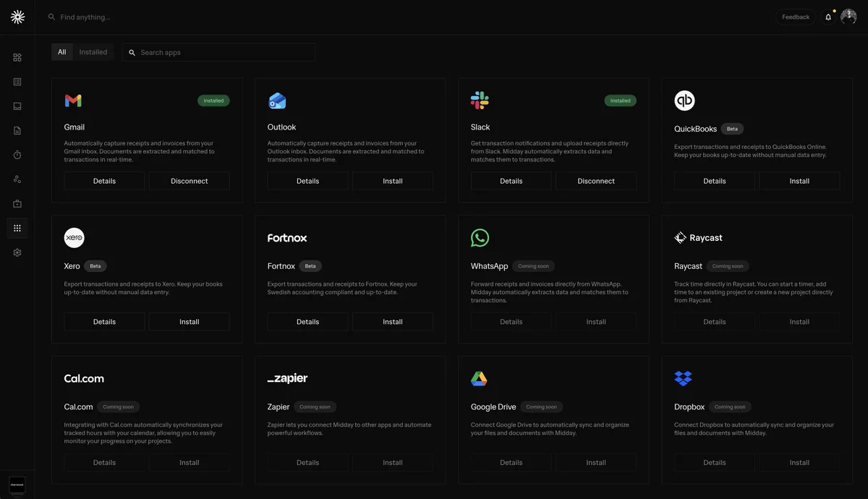This screenshot has height=499, width=868.
Task: Click the Outlook logo icon
Action: coord(277,101)
